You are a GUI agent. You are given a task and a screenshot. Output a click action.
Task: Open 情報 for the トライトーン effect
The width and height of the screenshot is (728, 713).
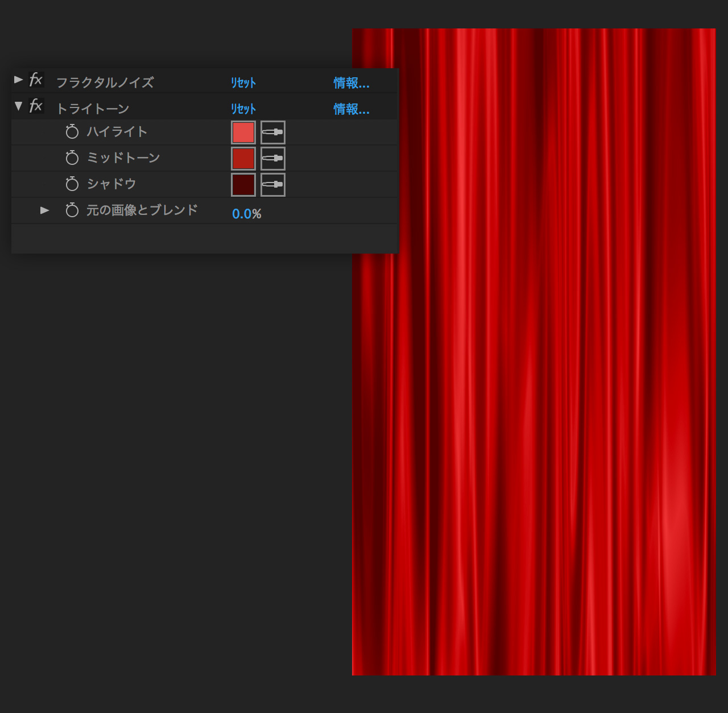coord(351,109)
